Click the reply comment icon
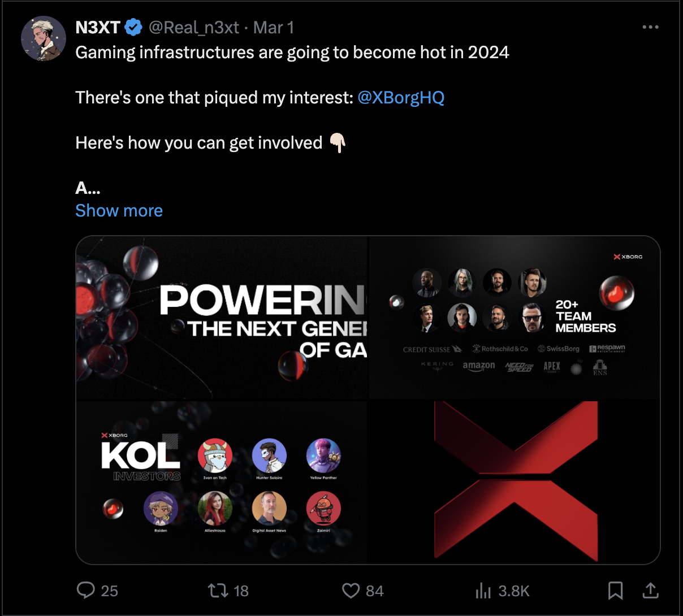The image size is (683, 616). [x=86, y=591]
